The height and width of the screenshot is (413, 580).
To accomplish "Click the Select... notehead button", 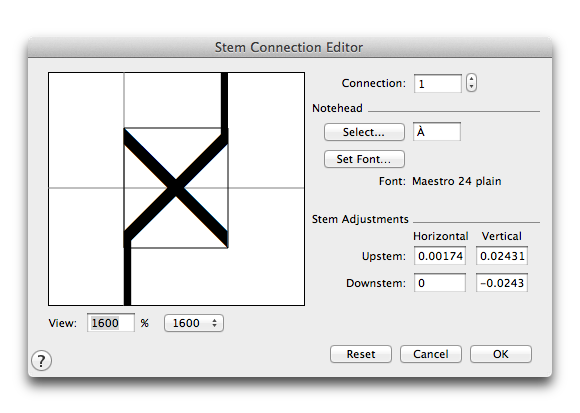I will (x=364, y=132).
